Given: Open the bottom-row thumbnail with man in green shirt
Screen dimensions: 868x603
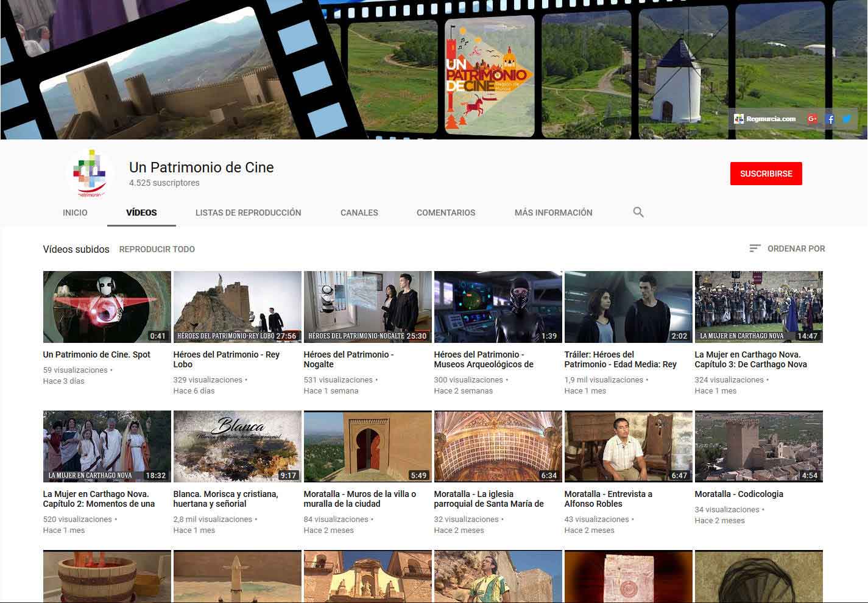Looking at the screenshot, I should coord(498,576).
